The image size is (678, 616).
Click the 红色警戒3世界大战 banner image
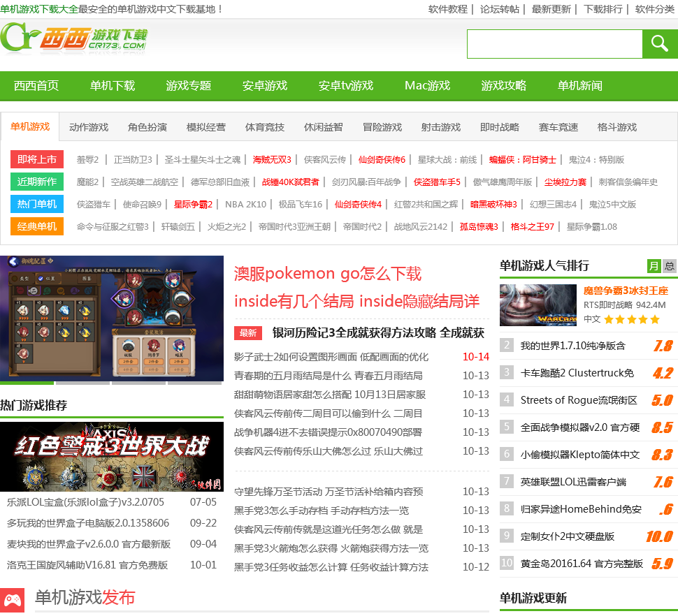pyautogui.click(x=112, y=457)
